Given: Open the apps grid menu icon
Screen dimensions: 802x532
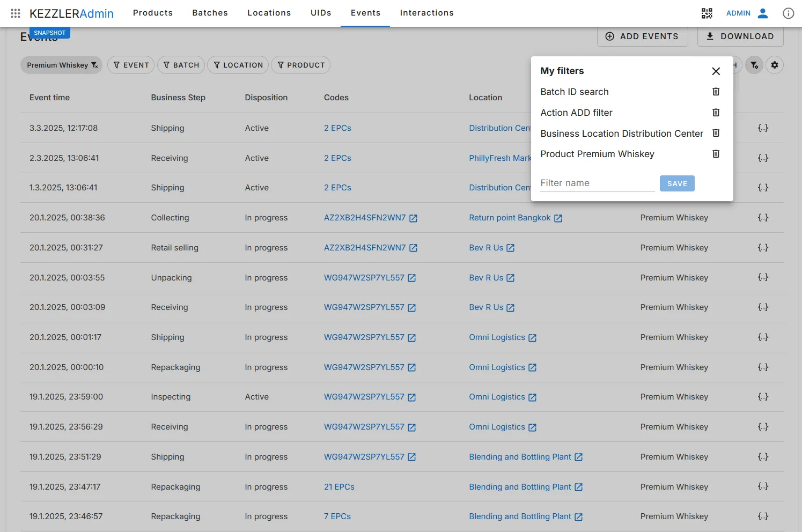Looking at the screenshot, I should coord(16,13).
